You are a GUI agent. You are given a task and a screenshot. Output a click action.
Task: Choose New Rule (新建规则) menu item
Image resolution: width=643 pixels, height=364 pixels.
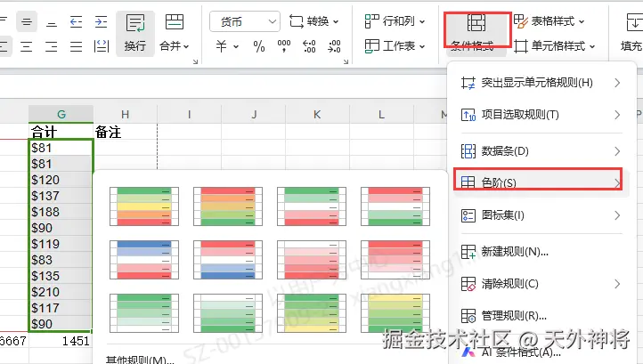(541, 251)
